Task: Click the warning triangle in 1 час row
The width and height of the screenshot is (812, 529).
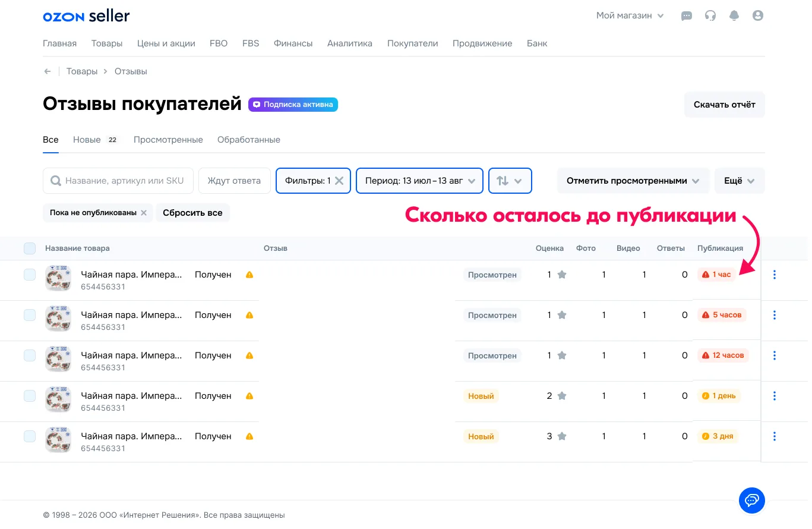Action: (x=249, y=275)
